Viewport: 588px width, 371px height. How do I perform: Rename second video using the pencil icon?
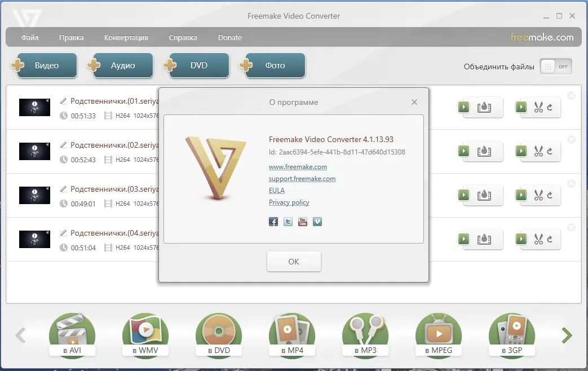point(63,145)
